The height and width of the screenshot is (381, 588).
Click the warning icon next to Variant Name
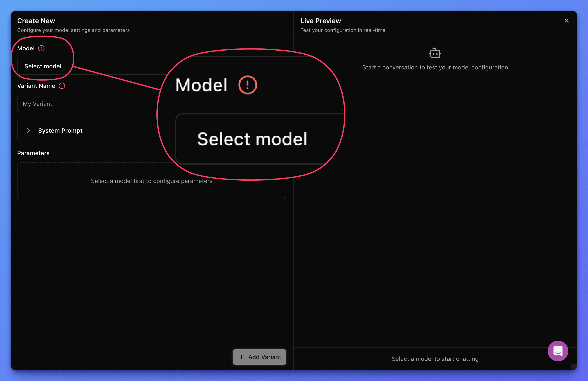pyautogui.click(x=62, y=86)
